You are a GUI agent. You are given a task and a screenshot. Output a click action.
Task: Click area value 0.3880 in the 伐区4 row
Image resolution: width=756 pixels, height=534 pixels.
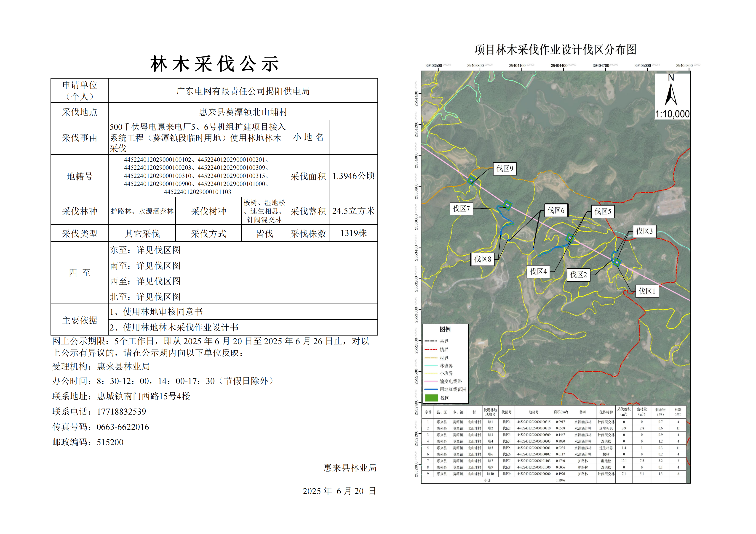[560, 441]
